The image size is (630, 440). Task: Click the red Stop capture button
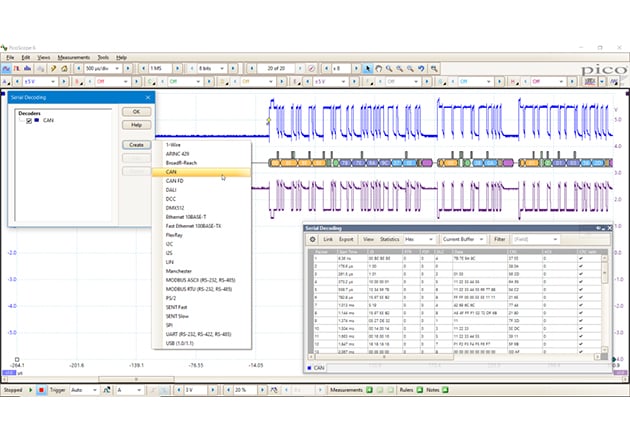[41, 390]
